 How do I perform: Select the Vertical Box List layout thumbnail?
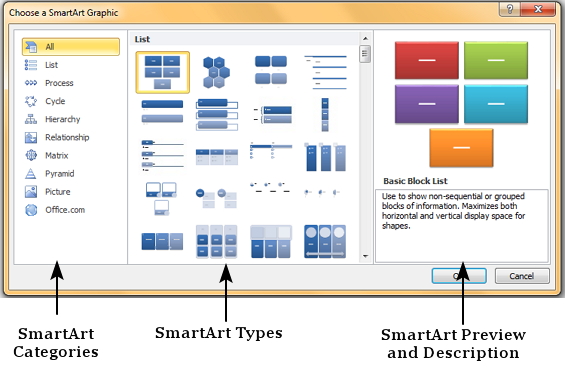point(217,115)
